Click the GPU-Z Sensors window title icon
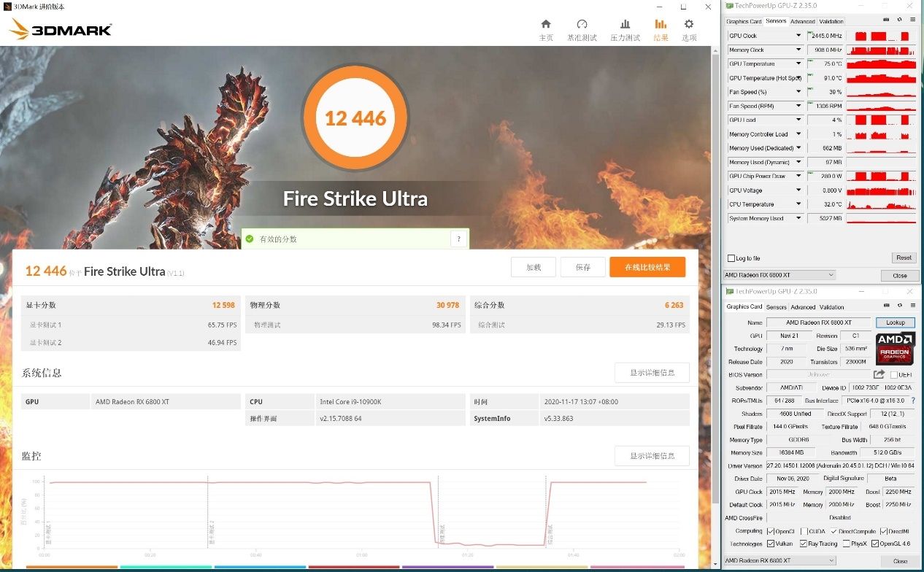924x572 pixels. point(728,5)
